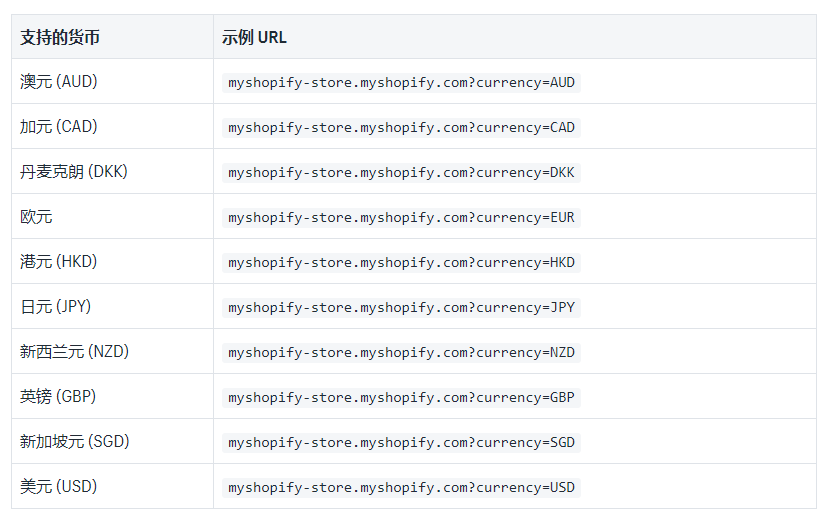Click the 英镑 (GBP) cell
Screen dimensions: 838x522
point(112,396)
